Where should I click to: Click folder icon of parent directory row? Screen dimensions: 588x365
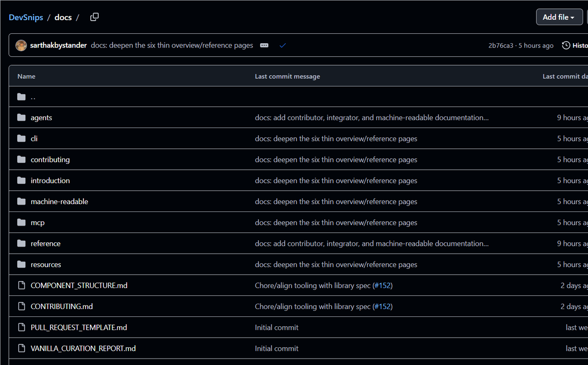click(x=21, y=97)
